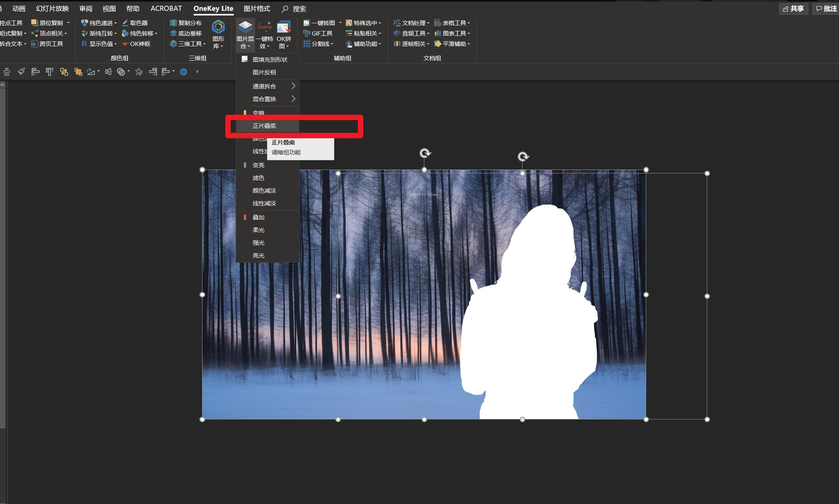The height and width of the screenshot is (504, 839).
Task: Click the 共享 share button
Action: (793, 8)
